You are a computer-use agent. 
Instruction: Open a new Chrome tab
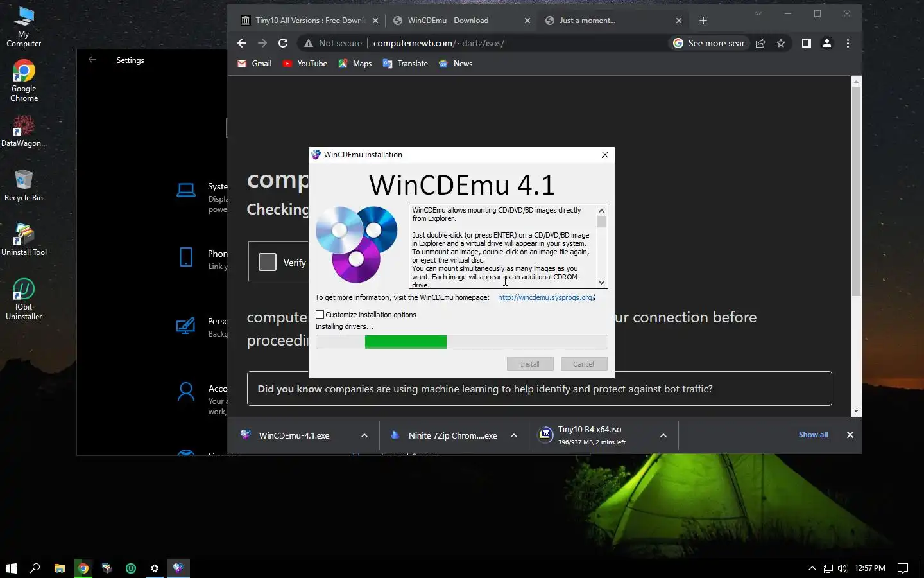(703, 21)
